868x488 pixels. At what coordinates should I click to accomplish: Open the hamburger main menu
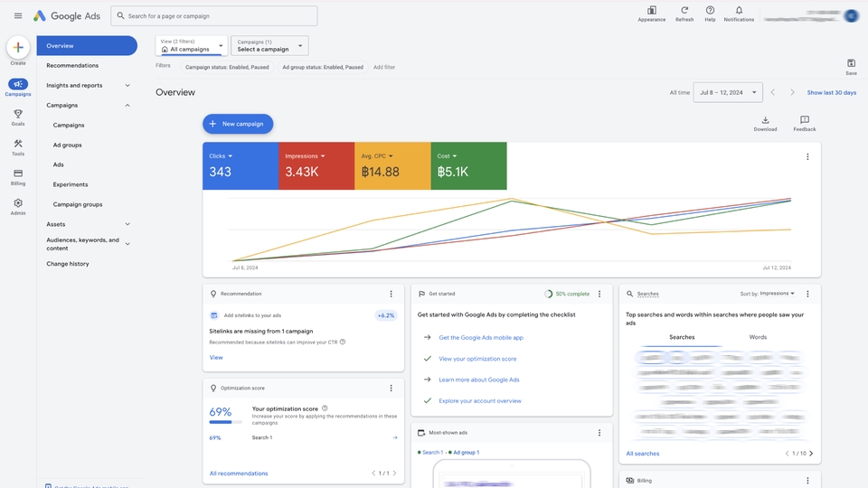pyautogui.click(x=18, y=15)
